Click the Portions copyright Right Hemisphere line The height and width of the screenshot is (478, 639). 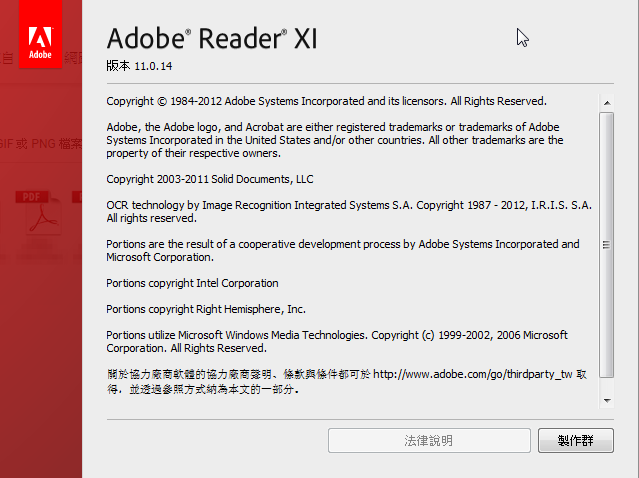coord(206,309)
